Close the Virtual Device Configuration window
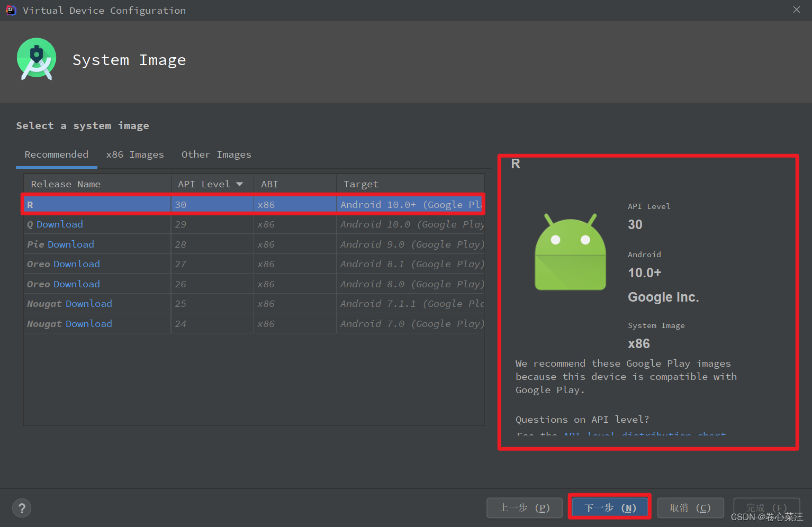Viewport: 812px width, 527px height. (797, 10)
